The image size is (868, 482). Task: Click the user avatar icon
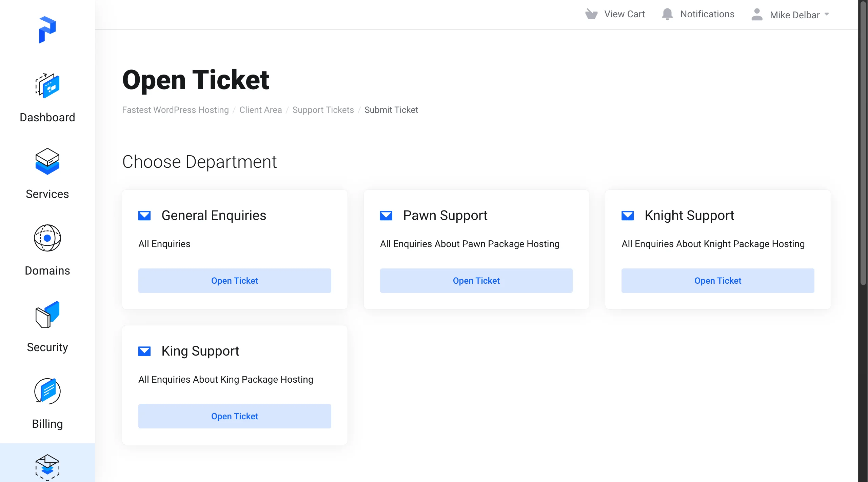(757, 15)
